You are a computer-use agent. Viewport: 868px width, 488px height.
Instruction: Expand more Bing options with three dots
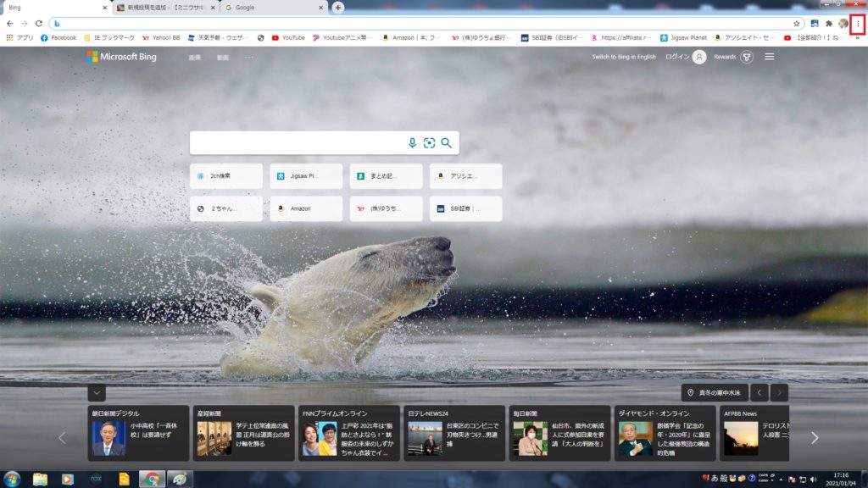(248, 58)
